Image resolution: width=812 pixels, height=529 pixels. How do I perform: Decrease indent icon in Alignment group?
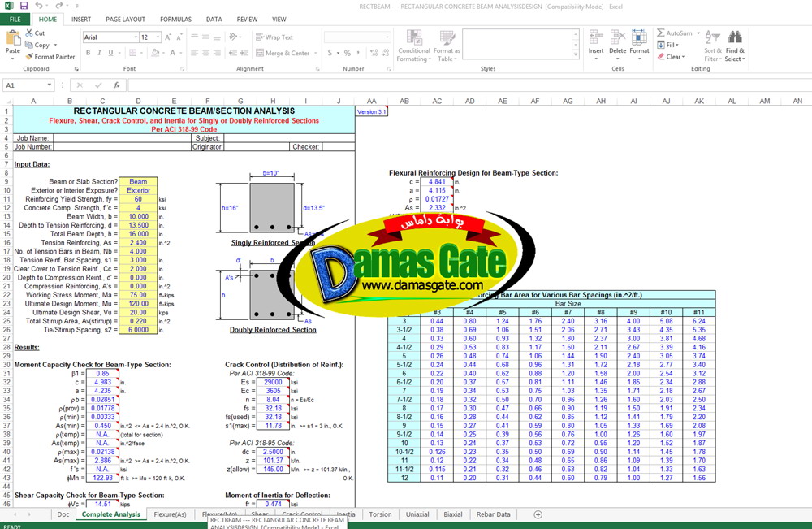click(x=232, y=53)
